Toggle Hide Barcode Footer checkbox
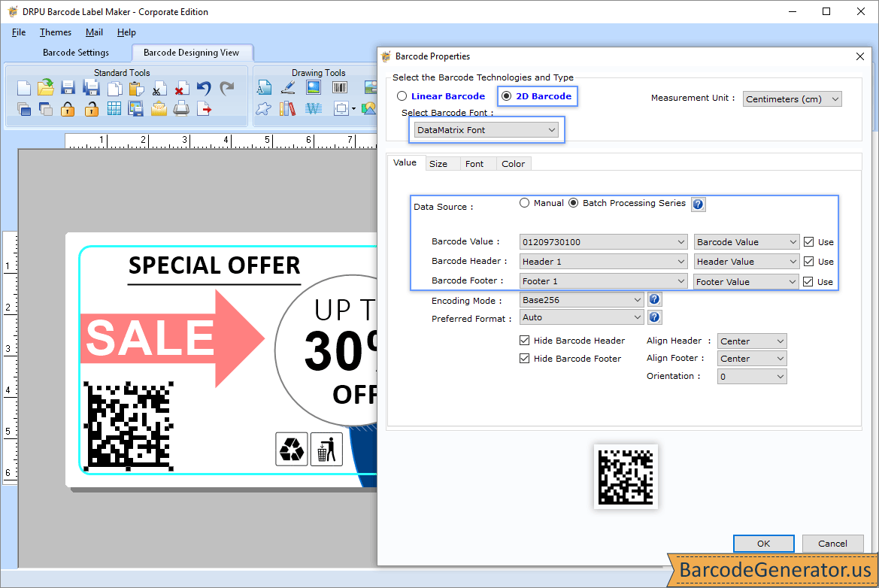This screenshot has height=588, width=879. coord(525,358)
